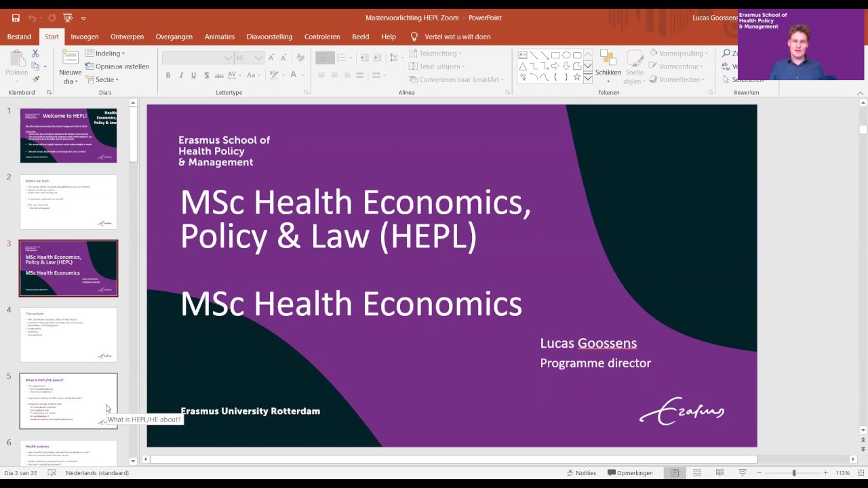Copy the selection with the copy icon
Image resolution: width=868 pixels, height=488 pixels.
pyautogui.click(x=35, y=66)
